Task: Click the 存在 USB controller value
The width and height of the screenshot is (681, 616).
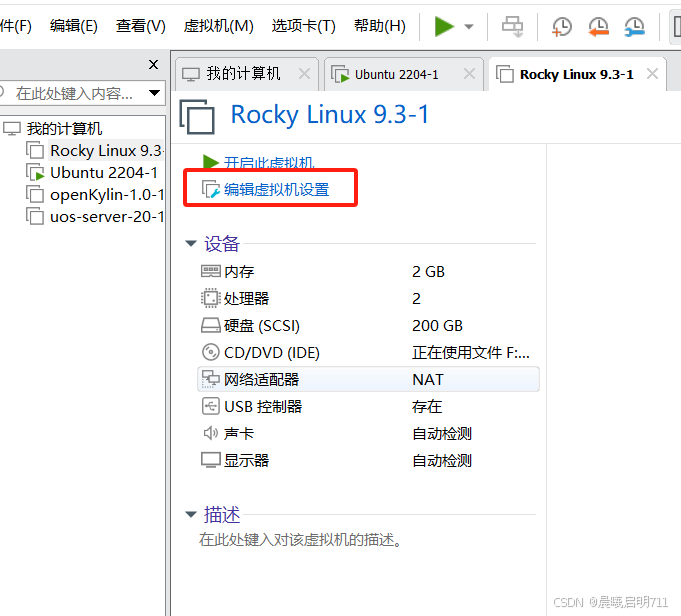Action: coord(427,407)
